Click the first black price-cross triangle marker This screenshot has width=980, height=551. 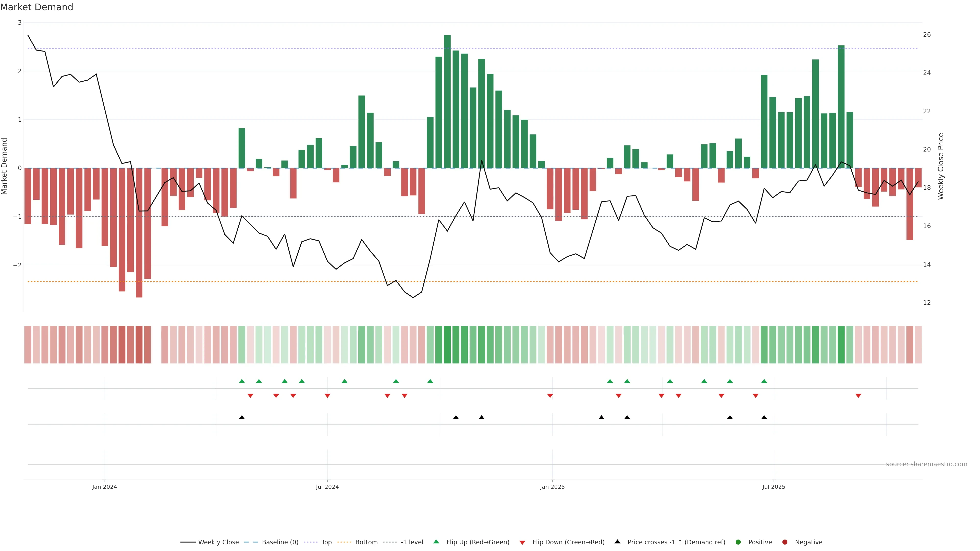242,418
